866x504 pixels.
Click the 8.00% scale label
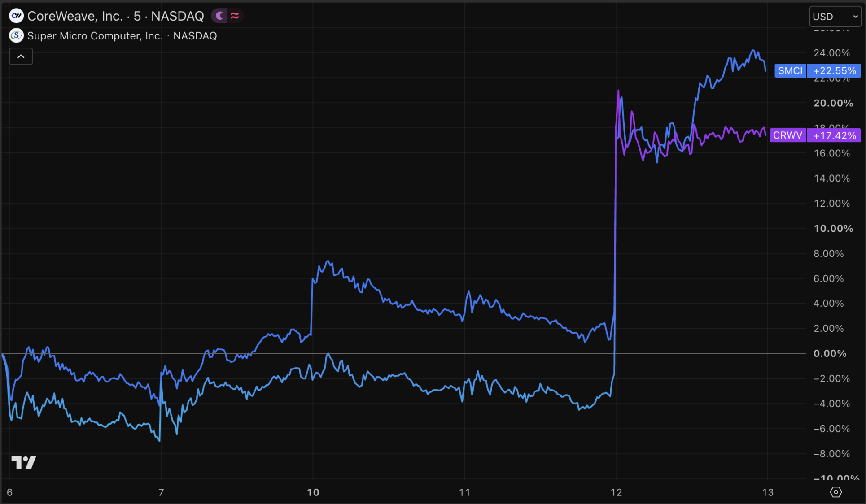(828, 254)
